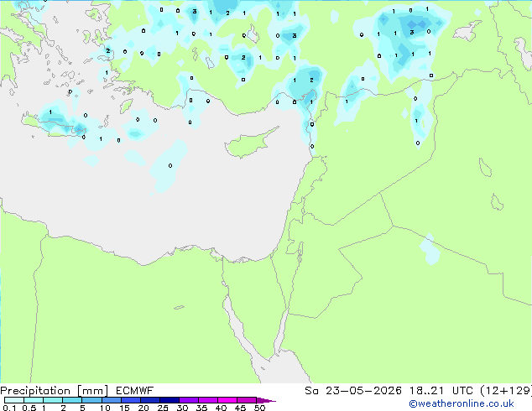Screen dimensions: 532x411
Task: Click the island of Cyprus on the map
Action: click(x=246, y=144)
